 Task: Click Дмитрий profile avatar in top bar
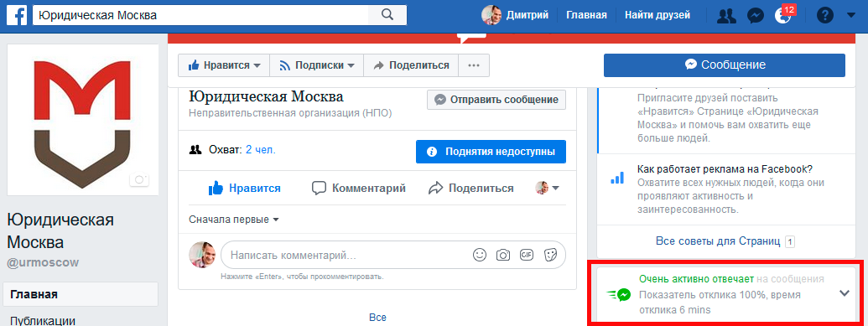(x=491, y=15)
